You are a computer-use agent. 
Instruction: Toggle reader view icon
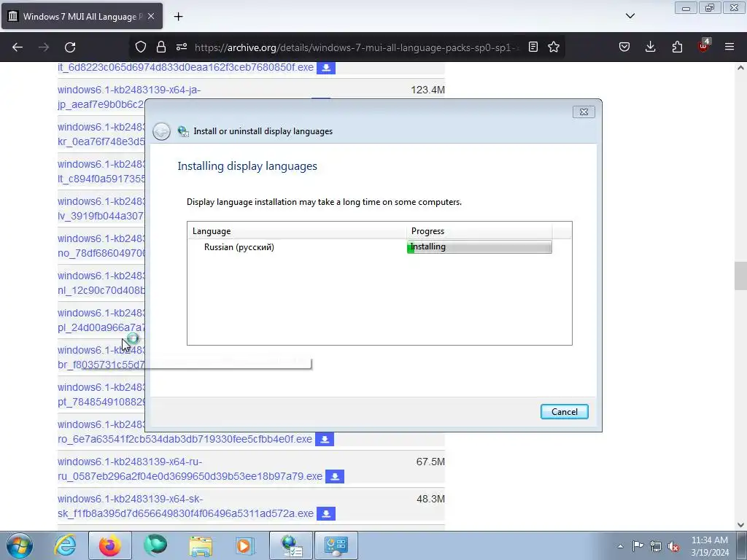click(533, 47)
